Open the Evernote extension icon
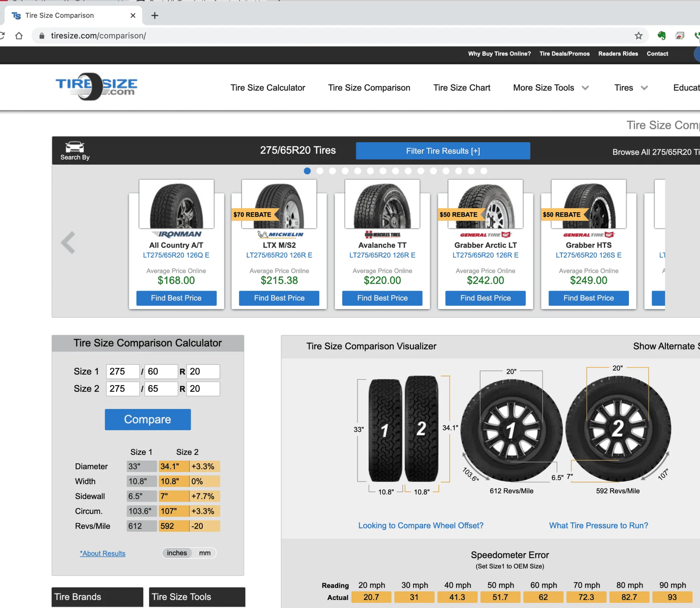The image size is (700, 608). [x=662, y=36]
